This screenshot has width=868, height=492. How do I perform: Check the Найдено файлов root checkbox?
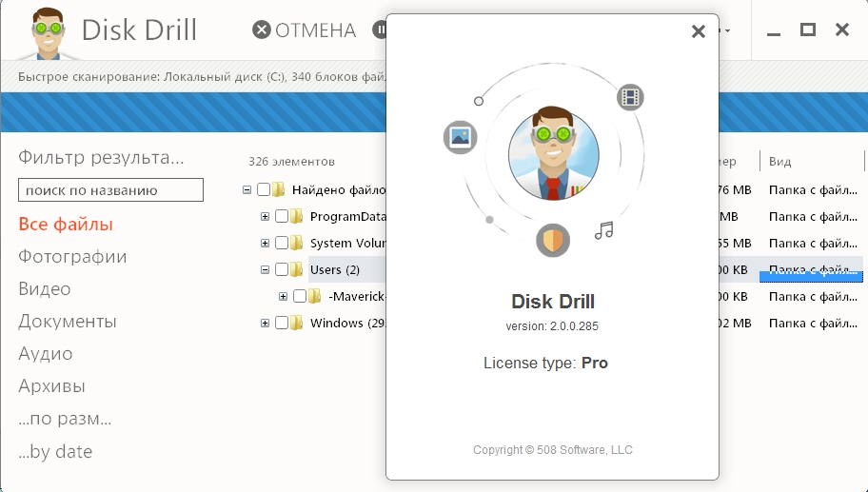264,189
